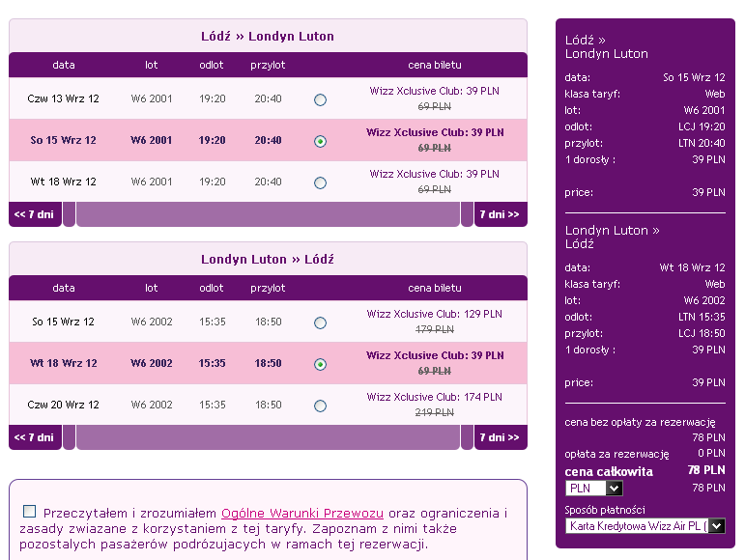Click the 'Łódź » Londyn Luton' table title

coord(268,37)
